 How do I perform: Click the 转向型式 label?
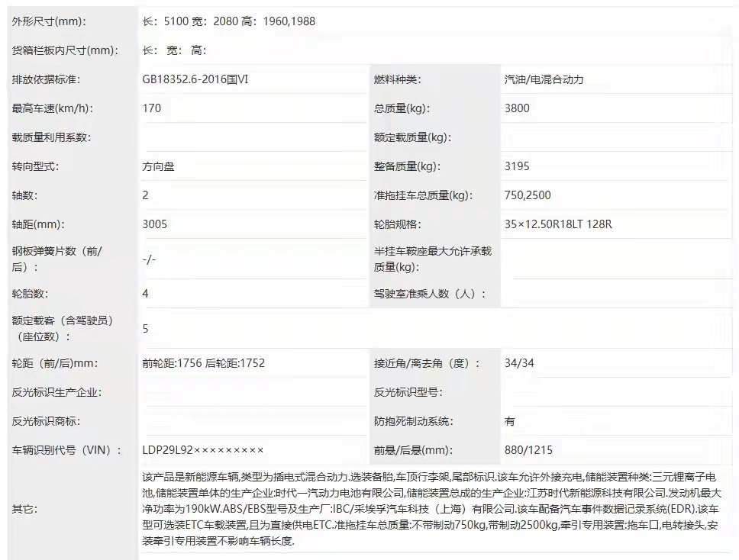(x=35, y=166)
